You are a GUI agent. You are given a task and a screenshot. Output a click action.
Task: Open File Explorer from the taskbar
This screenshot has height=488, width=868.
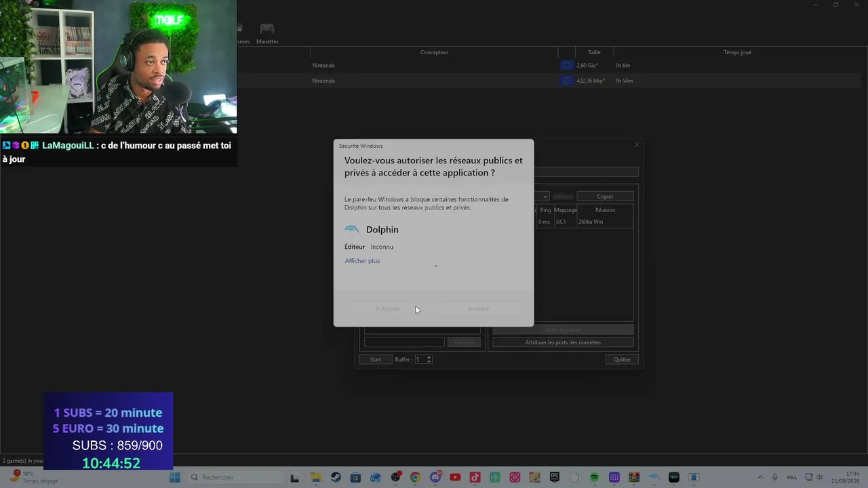[315, 477]
